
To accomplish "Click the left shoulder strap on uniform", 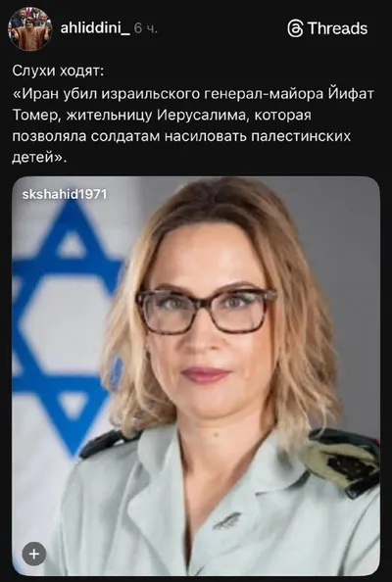I will (108, 443).
